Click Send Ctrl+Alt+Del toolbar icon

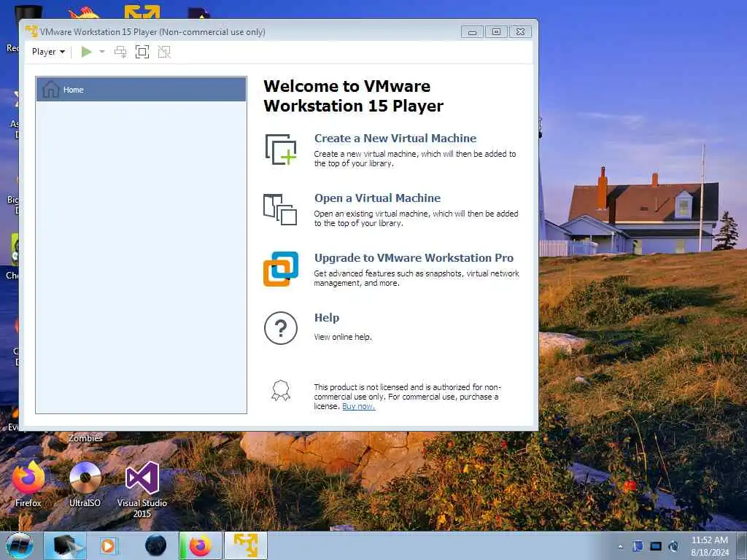click(x=120, y=52)
